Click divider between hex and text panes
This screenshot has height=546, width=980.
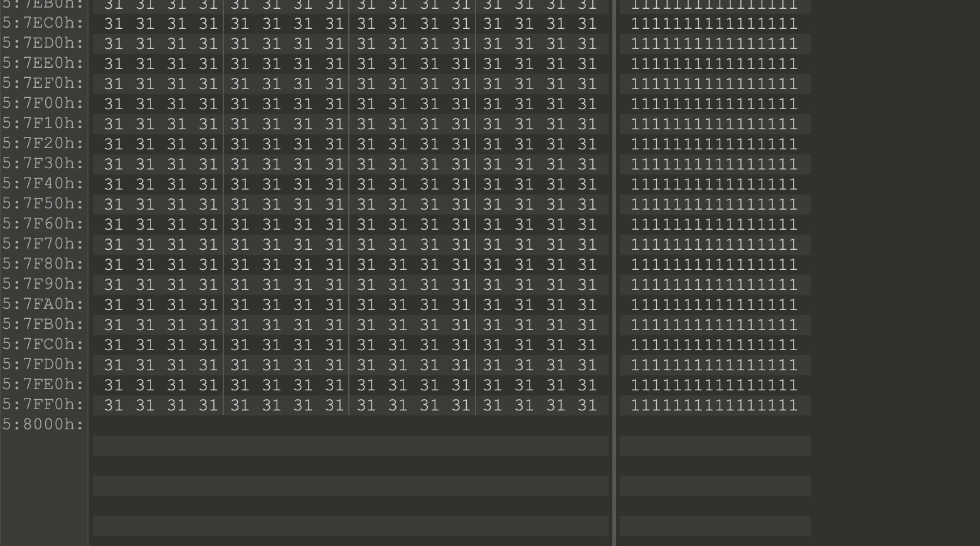614,273
